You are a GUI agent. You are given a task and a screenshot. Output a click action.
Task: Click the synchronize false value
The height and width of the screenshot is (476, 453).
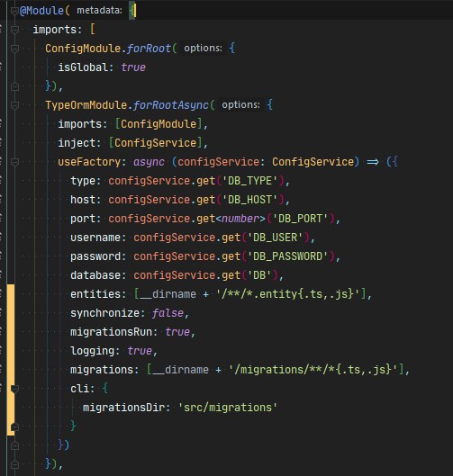[168, 313]
